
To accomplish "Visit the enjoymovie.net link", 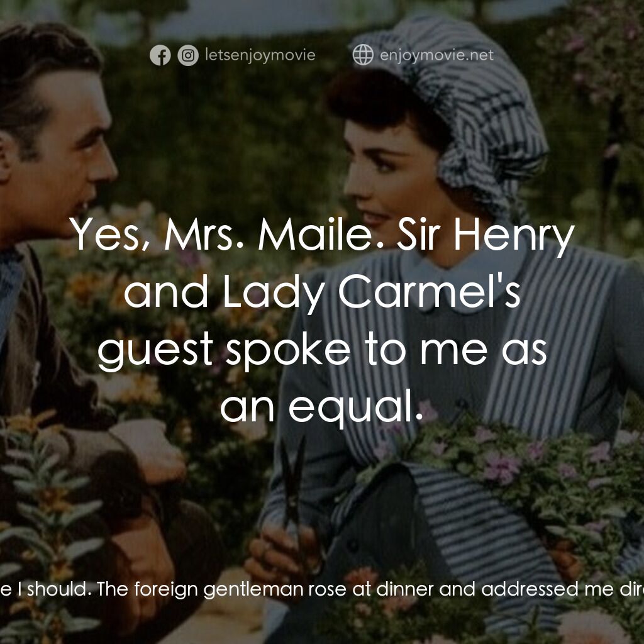I will coord(436,55).
